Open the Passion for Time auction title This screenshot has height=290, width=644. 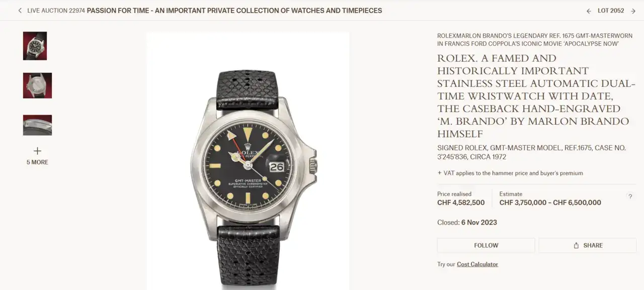[234, 11]
